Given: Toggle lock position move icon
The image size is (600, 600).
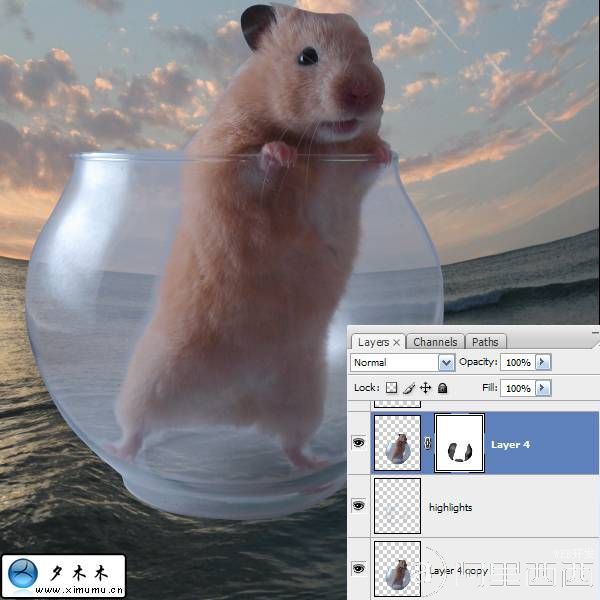Looking at the screenshot, I should 426,388.
